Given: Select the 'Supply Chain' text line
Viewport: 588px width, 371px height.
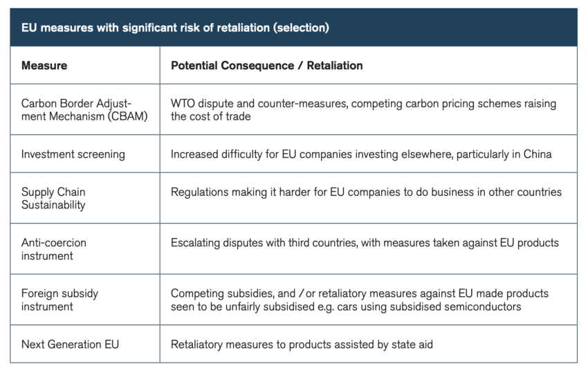Looking at the screenshot, I should click(x=53, y=192).
